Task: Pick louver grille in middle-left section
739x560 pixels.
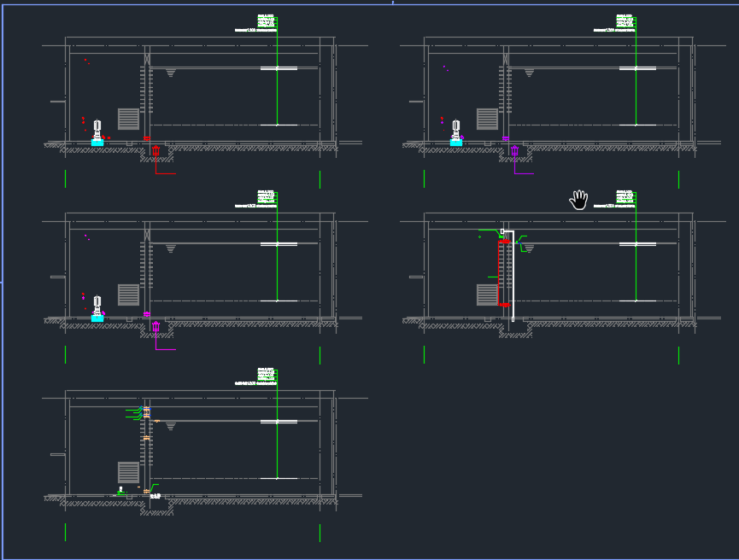Action: tap(128, 295)
